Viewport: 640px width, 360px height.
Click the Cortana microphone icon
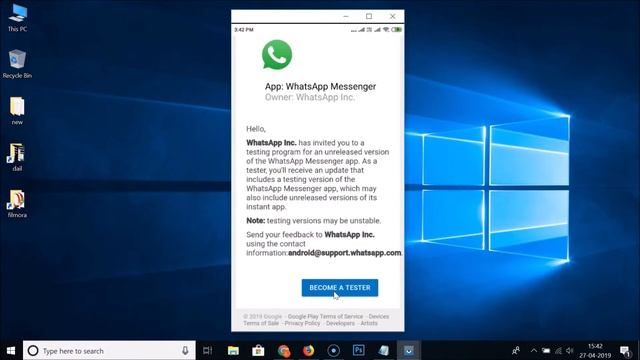tap(185, 351)
